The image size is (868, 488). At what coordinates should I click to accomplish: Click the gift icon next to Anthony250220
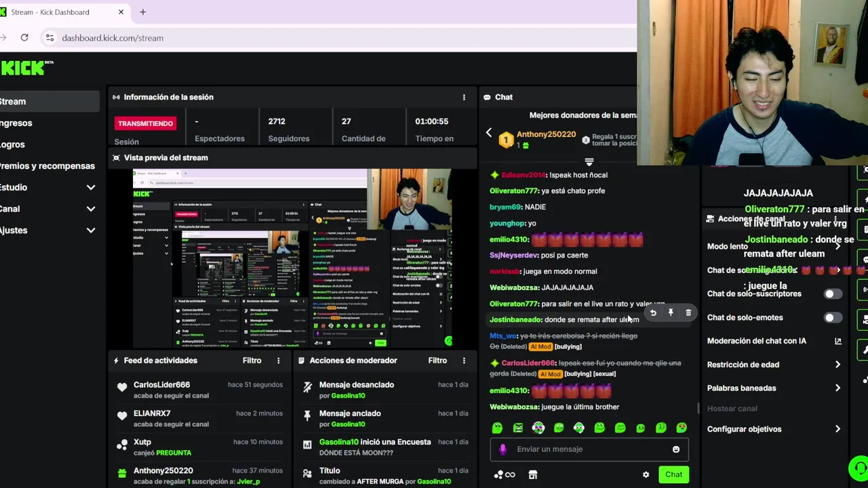click(x=122, y=473)
